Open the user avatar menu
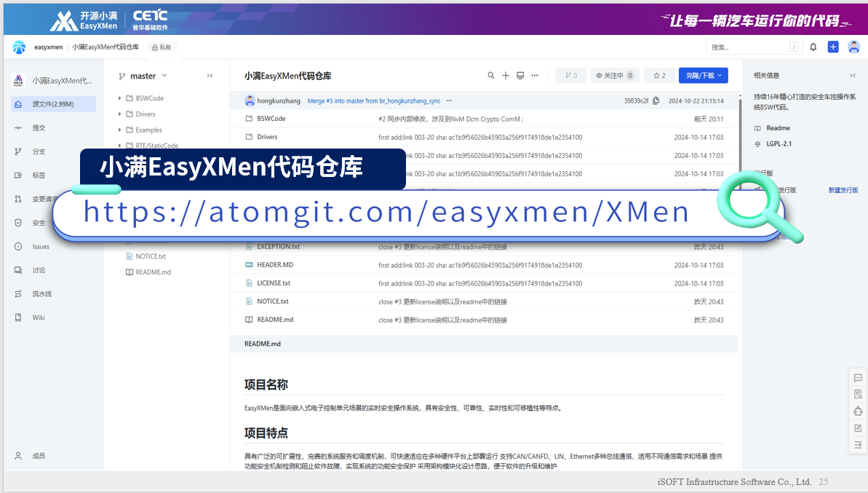The image size is (868, 493). click(x=854, y=47)
